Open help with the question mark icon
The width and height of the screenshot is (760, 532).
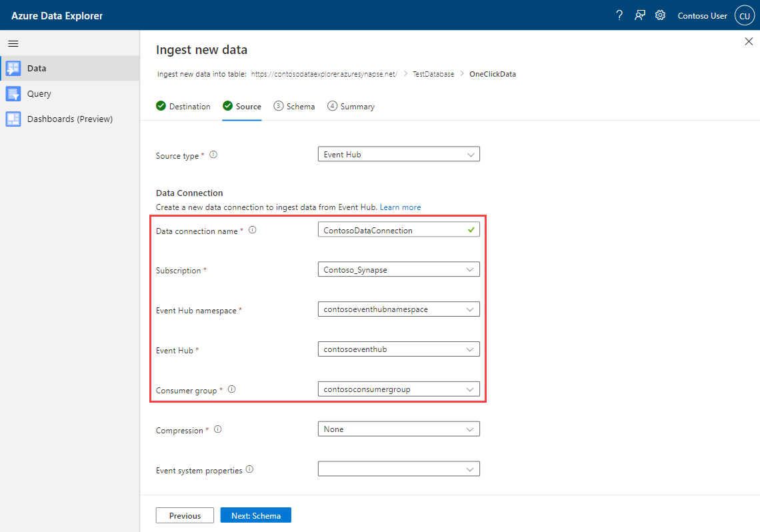pyautogui.click(x=619, y=15)
